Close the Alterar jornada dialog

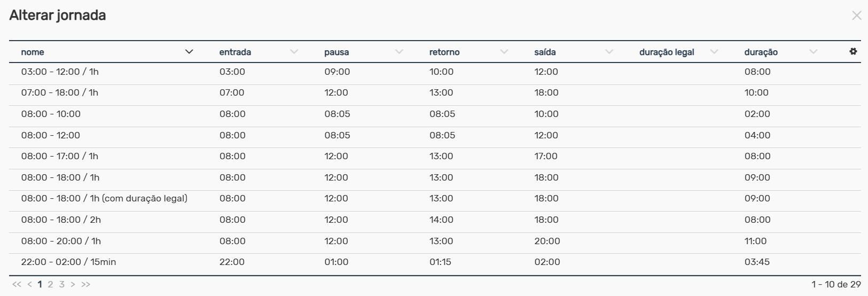[857, 15]
